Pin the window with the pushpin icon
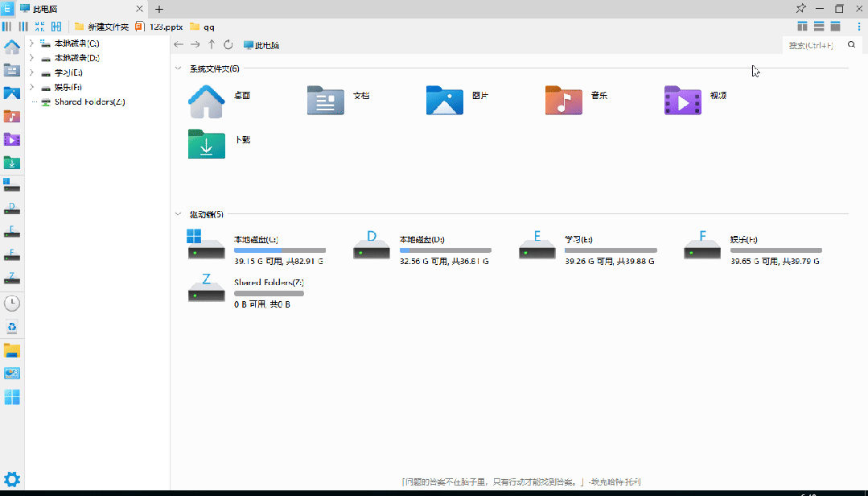Screen dimensions: 868x496 point(801,8)
